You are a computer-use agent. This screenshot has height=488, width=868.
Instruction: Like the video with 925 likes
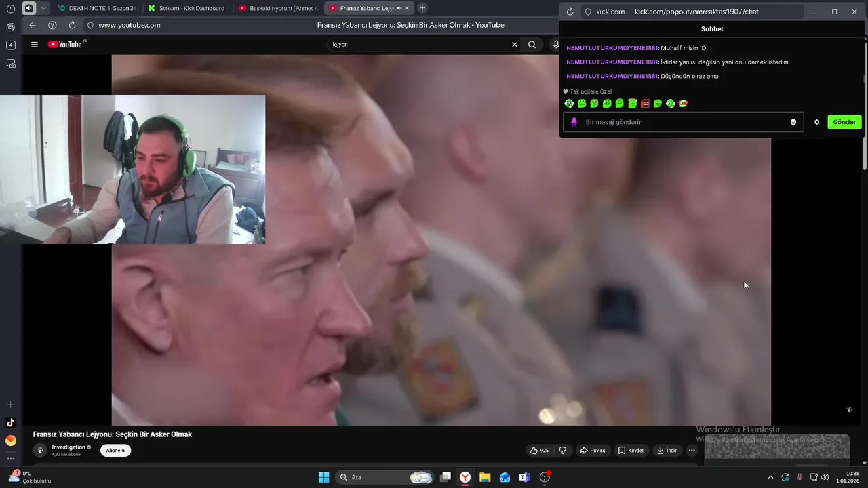pyautogui.click(x=540, y=450)
